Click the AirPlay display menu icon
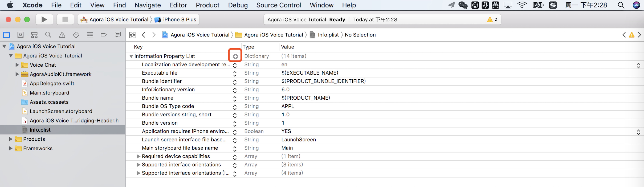This screenshot has width=644, height=187. pyautogui.click(x=508, y=5)
